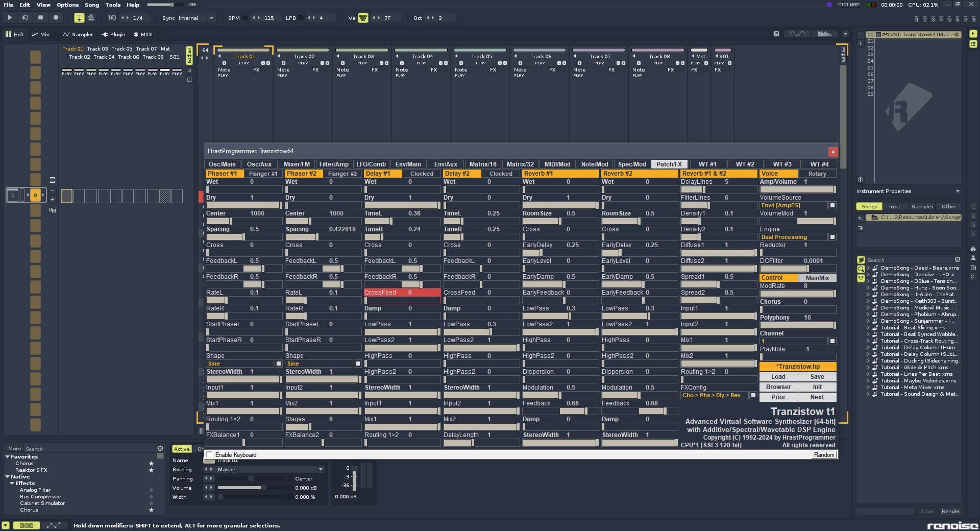980x531 pixels.
Task: Go to the Next patch
Action: [x=817, y=397]
